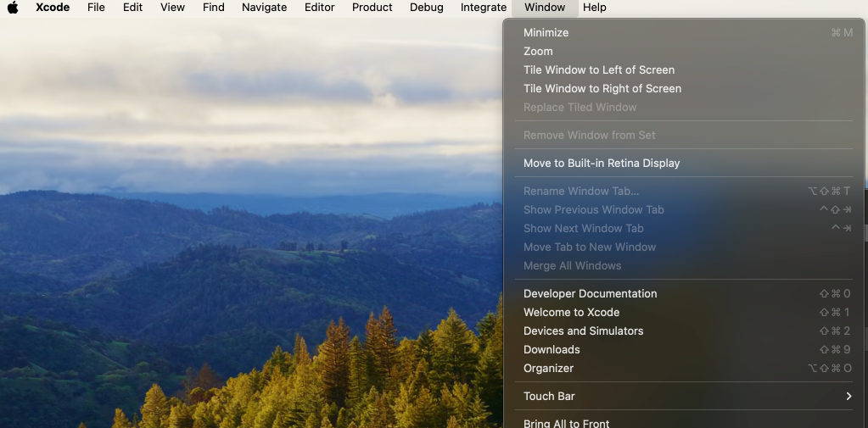The image size is (868, 428).
Task: Open the Help menu
Action: click(594, 8)
